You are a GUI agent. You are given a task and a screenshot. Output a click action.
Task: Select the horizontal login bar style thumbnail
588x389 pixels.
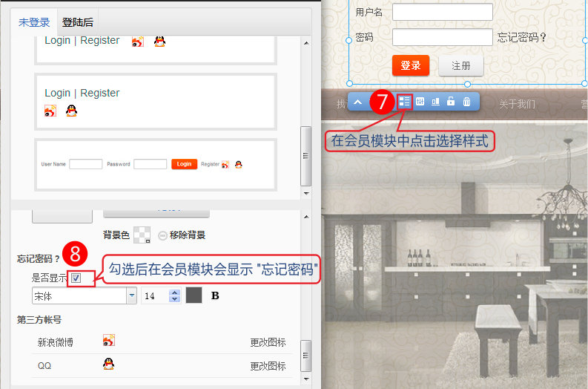155,164
